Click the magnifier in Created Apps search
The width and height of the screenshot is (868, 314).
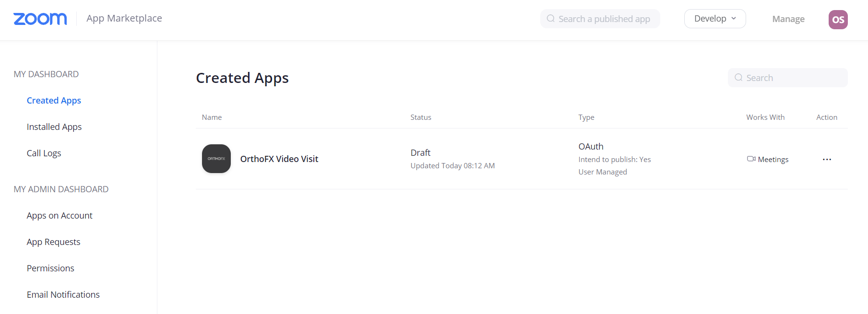point(738,78)
